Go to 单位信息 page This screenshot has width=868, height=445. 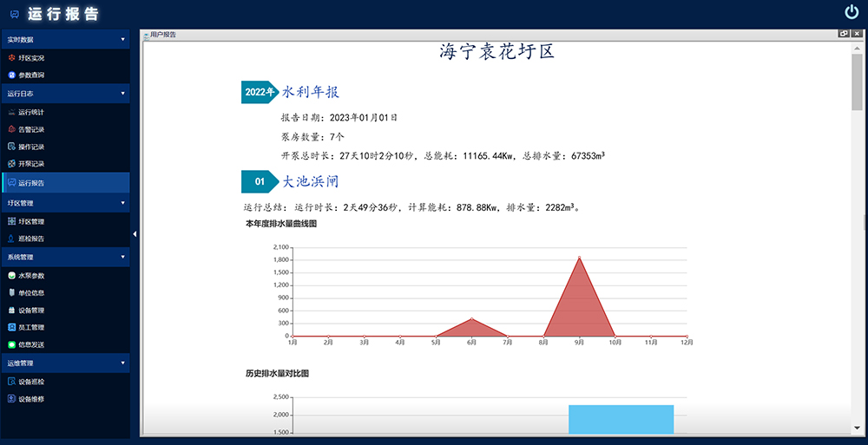[30, 292]
